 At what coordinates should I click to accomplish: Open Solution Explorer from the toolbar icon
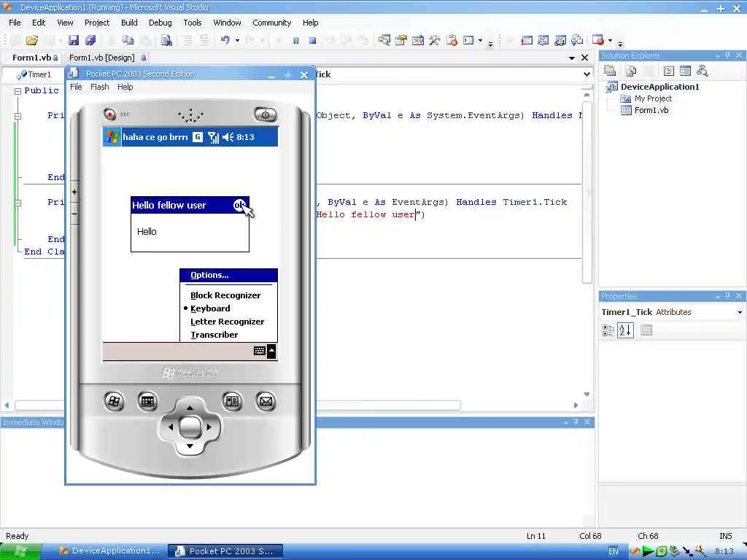[384, 41]
